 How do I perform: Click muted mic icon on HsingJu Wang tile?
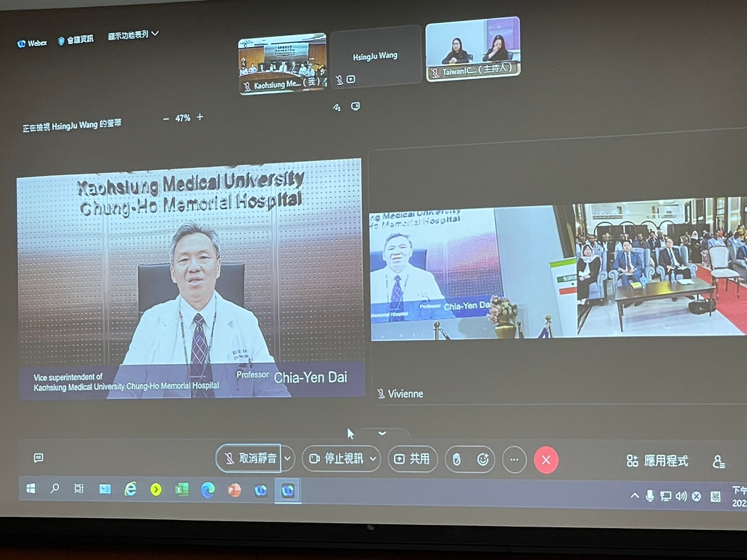click(339, 80)
